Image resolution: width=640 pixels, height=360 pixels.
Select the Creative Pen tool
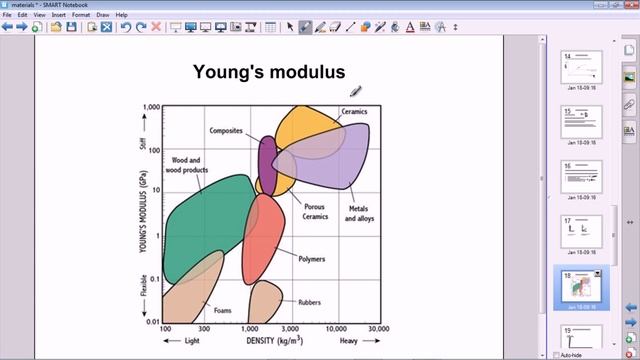click(320, 27)
